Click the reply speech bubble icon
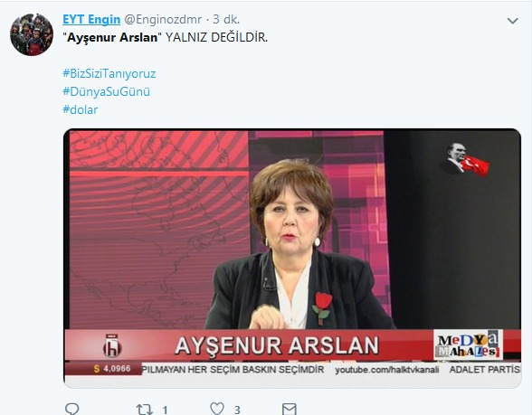 point(71,409)
